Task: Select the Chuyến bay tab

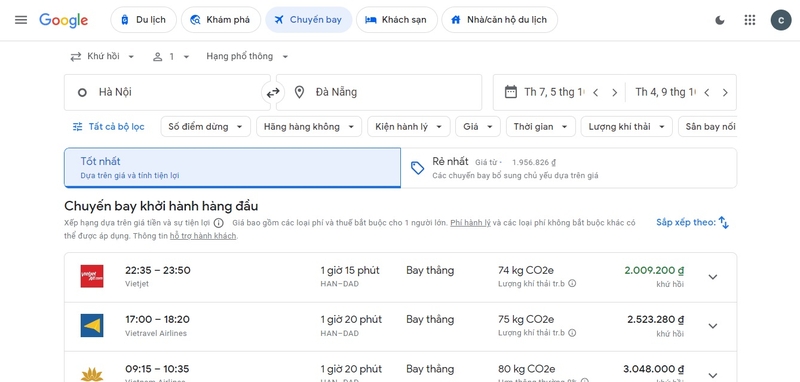Action: [x=309, y=20]
